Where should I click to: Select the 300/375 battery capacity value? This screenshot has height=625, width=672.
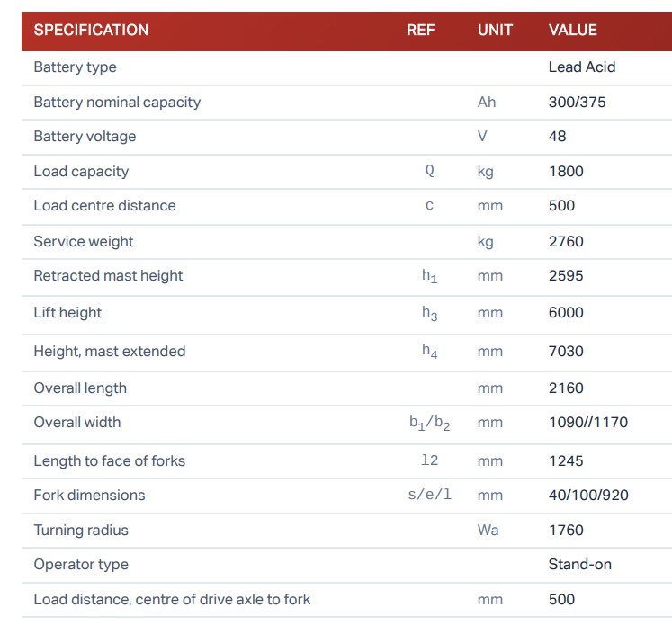tap(577, 103)
